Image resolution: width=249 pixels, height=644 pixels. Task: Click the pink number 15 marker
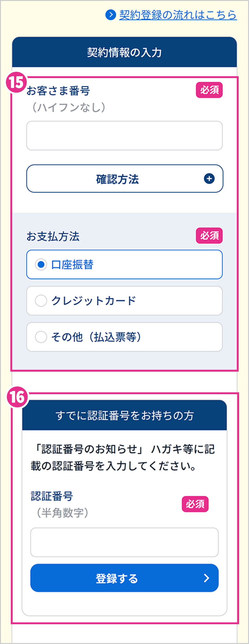pyautogui.click(x=16, y=82)
